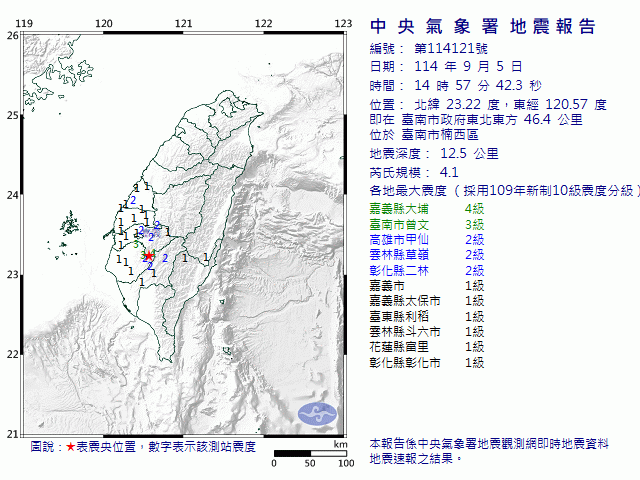Click the location 臺南市楠西區
The width and height of the screenshot is (640, 480).
[x=440, y=135]
